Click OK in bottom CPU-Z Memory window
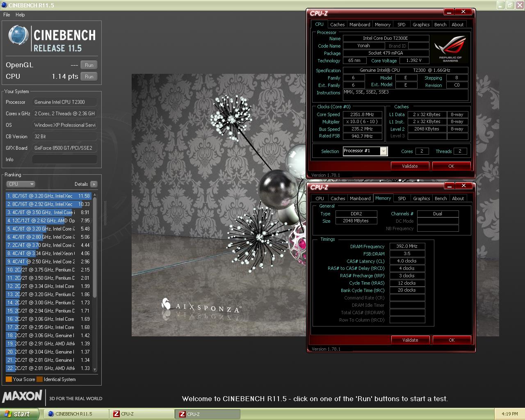The height and width of the screenshot is (420, 525). (x=452, y=340)
